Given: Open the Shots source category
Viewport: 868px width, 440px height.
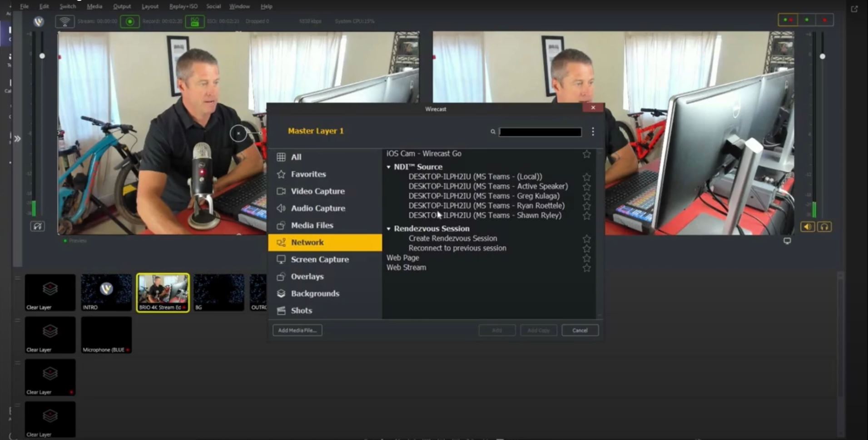Looking at the screenshot, I should click(x=301, y=311).
